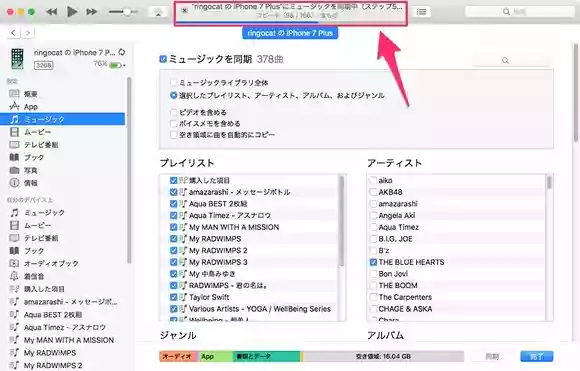Uncheck the My 中島みゆき playlist
The image size is (580, 371).
coord(173,274)
